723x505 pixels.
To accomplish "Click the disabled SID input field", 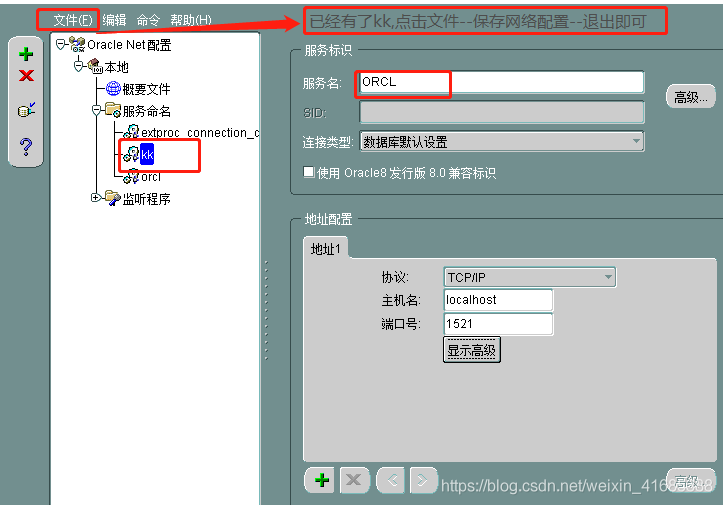I will pyautogui.click(x=502, y=113).
